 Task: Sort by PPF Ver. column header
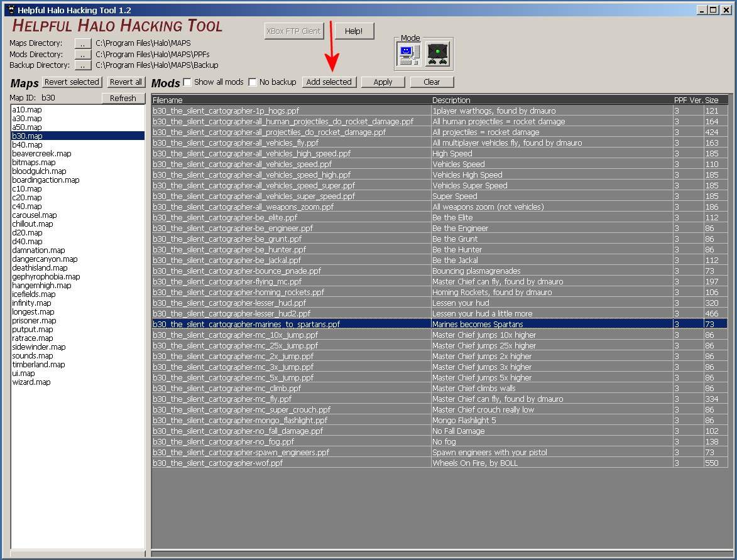688,100
